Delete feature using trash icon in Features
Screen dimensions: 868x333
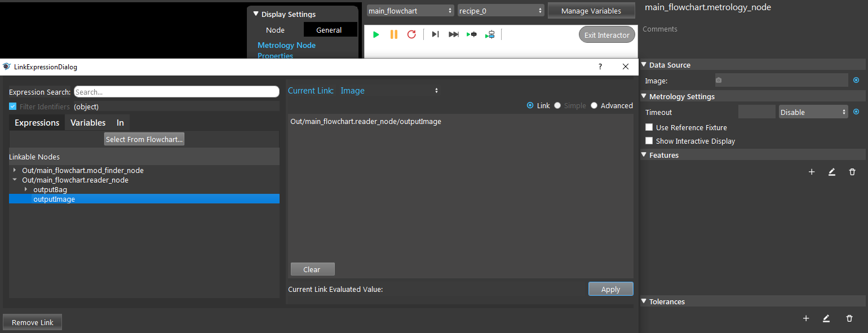coord(852,172)
